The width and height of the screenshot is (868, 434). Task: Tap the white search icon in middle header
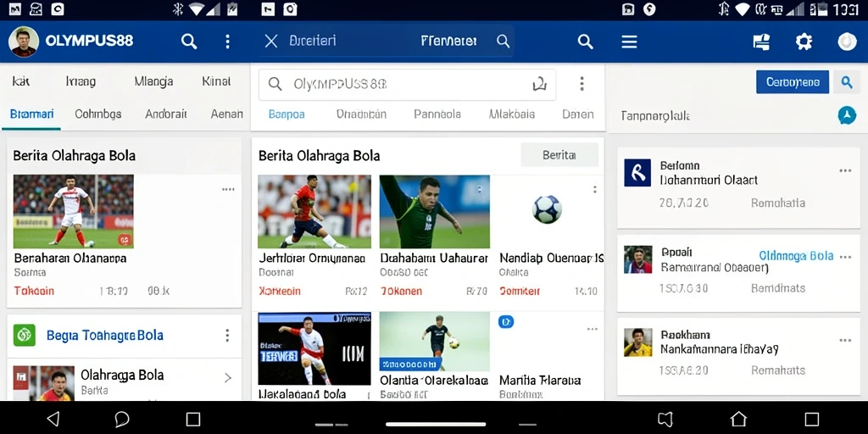[x=585, y=42]
